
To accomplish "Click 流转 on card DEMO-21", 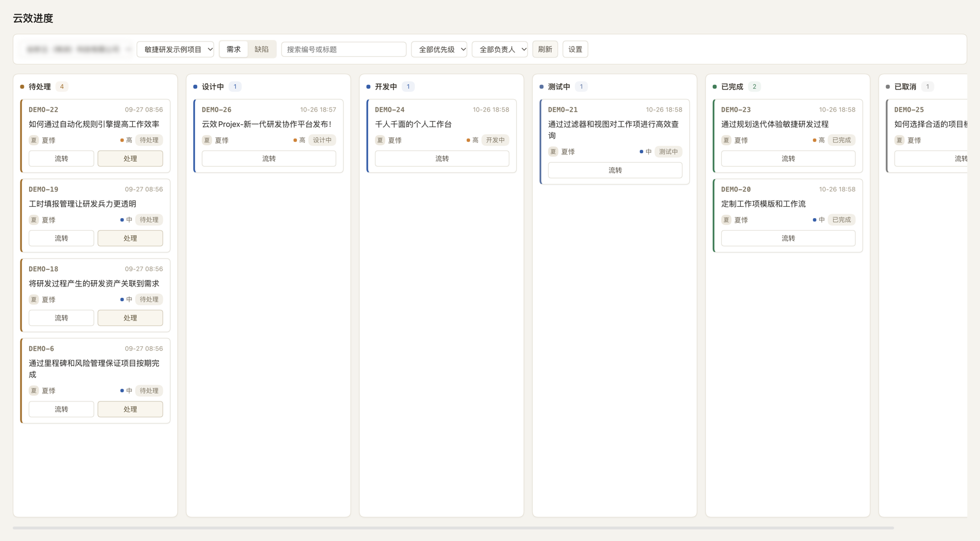I will coord(615,170).
